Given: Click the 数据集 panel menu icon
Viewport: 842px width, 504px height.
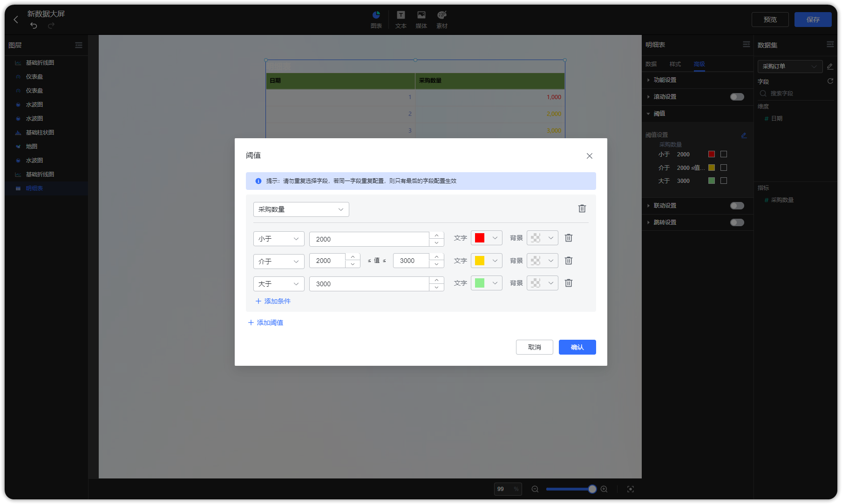Looking at the screenshot, I should click(830, 44).
